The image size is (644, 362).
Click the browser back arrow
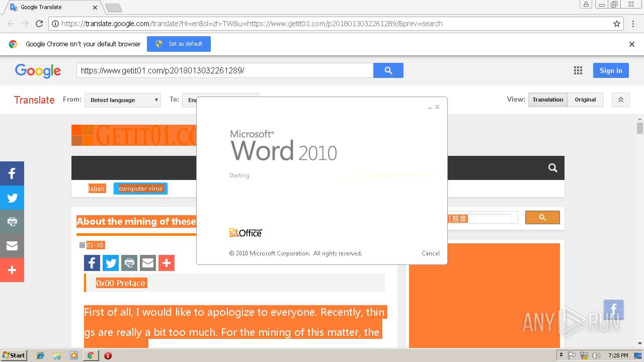[11, 24]
